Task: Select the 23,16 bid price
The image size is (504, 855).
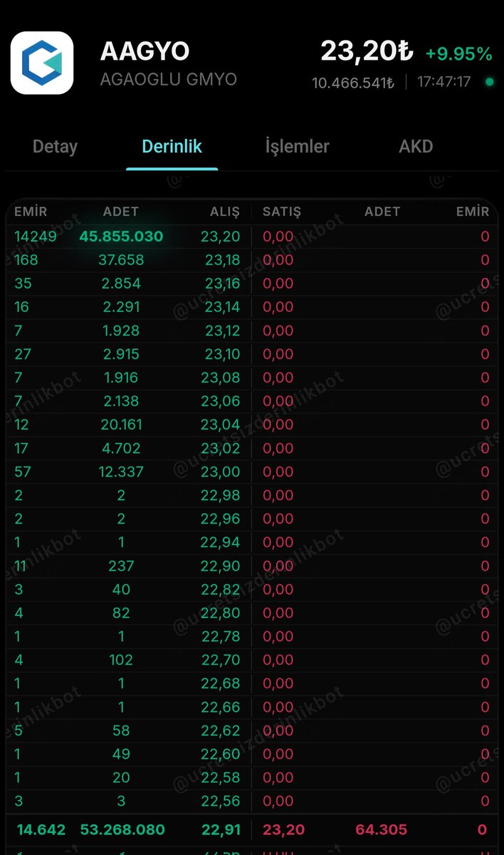Action: pos(223,284)
